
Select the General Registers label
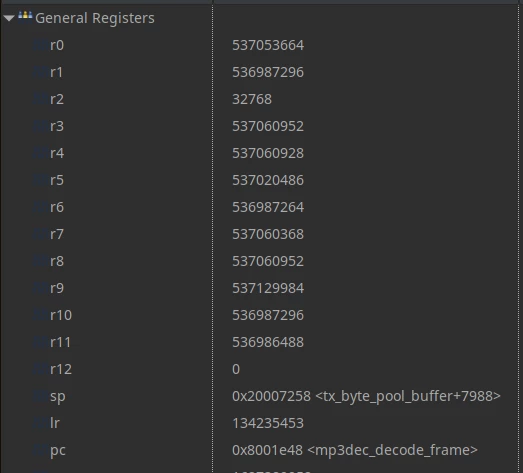tap(95, 18)
